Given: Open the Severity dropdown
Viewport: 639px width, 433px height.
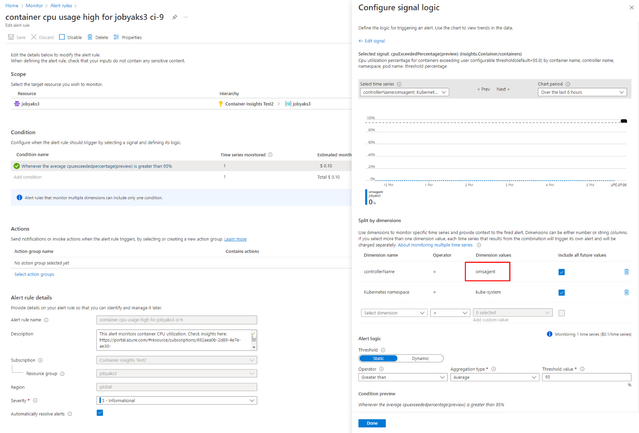Looking at the screenshot, I should tap(177, 400).
